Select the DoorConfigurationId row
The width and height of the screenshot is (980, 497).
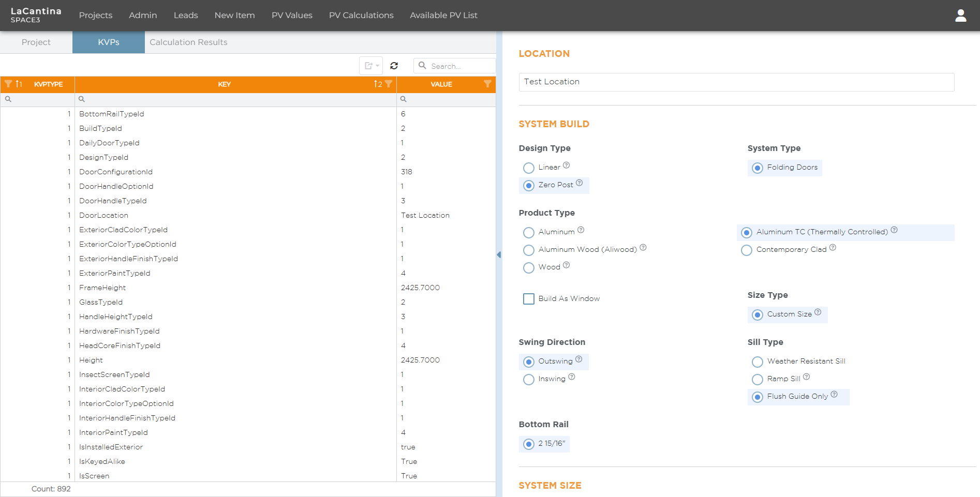tap(248, 172)
